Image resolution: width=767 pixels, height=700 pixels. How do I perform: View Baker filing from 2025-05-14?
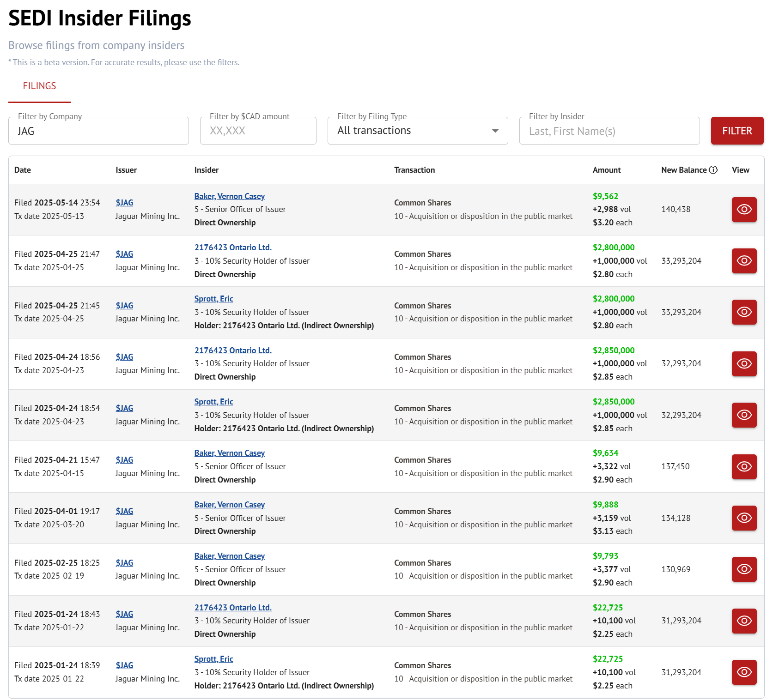tap(743, 210)
